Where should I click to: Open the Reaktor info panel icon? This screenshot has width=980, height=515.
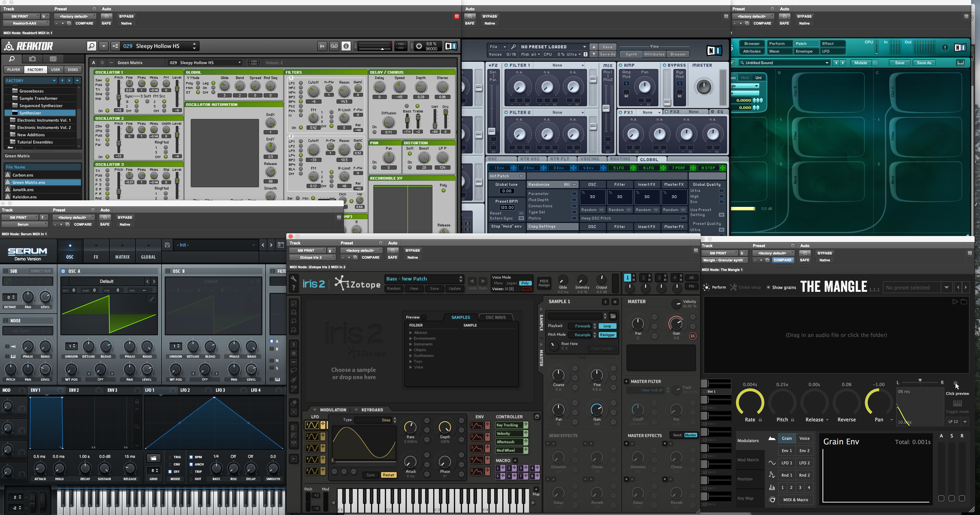(x=346, y=46)
